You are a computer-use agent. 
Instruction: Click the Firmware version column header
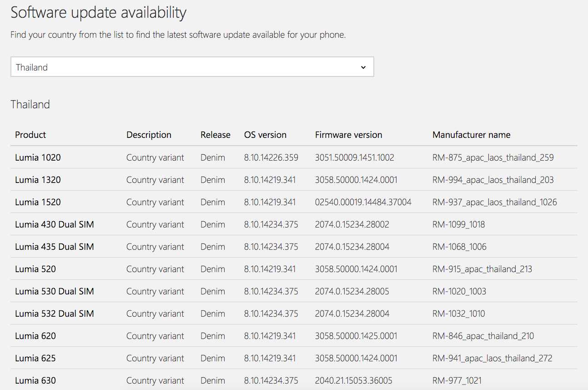click(x=348, y=135)
